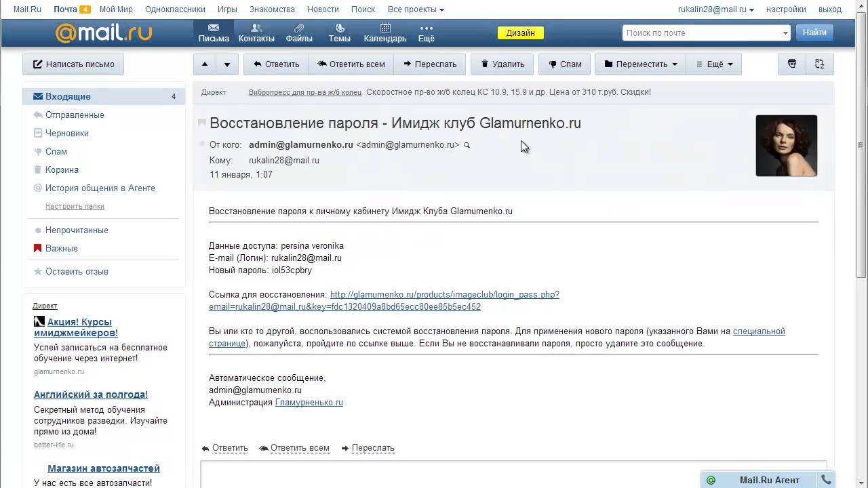
Task: Click the Ответить всем toolbar button
Action: click(351, 64)
